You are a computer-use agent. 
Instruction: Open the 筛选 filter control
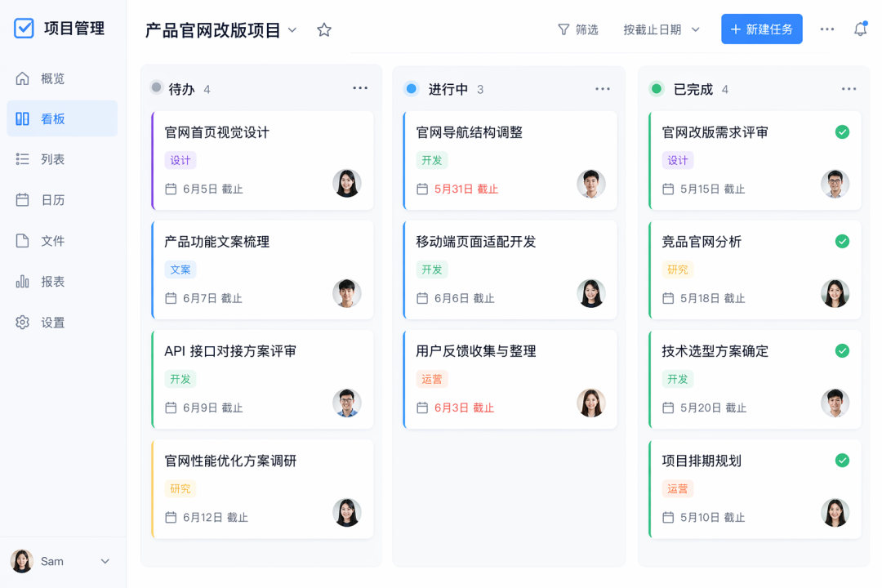[x=579, y=29]
